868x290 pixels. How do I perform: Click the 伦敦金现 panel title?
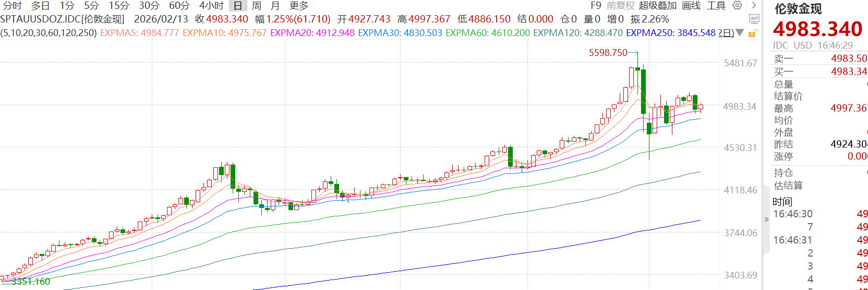[x=798, y=9]
